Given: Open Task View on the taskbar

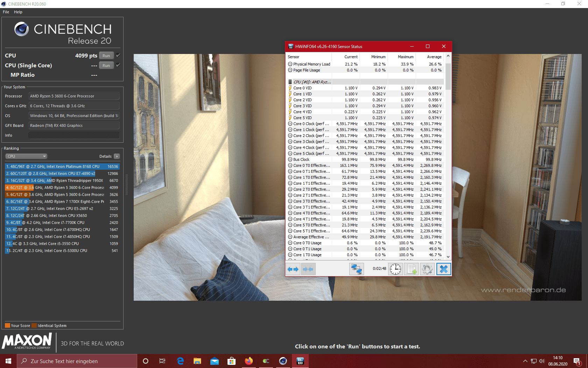Looking at the screenshot, I should coord(162,361).
